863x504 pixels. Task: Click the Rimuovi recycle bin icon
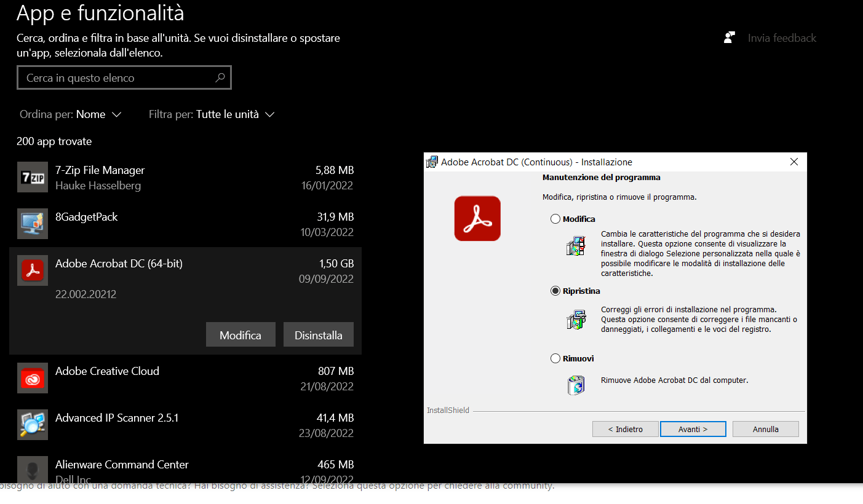click(x=576, y=385)
